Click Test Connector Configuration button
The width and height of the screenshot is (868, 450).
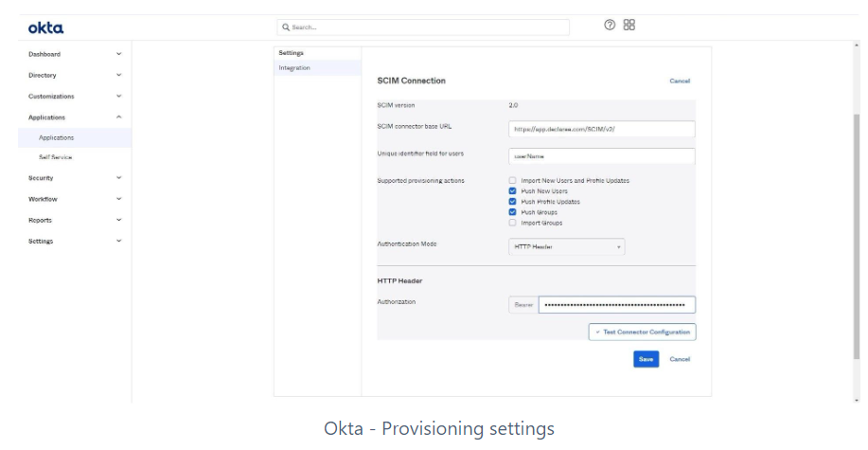642,332
